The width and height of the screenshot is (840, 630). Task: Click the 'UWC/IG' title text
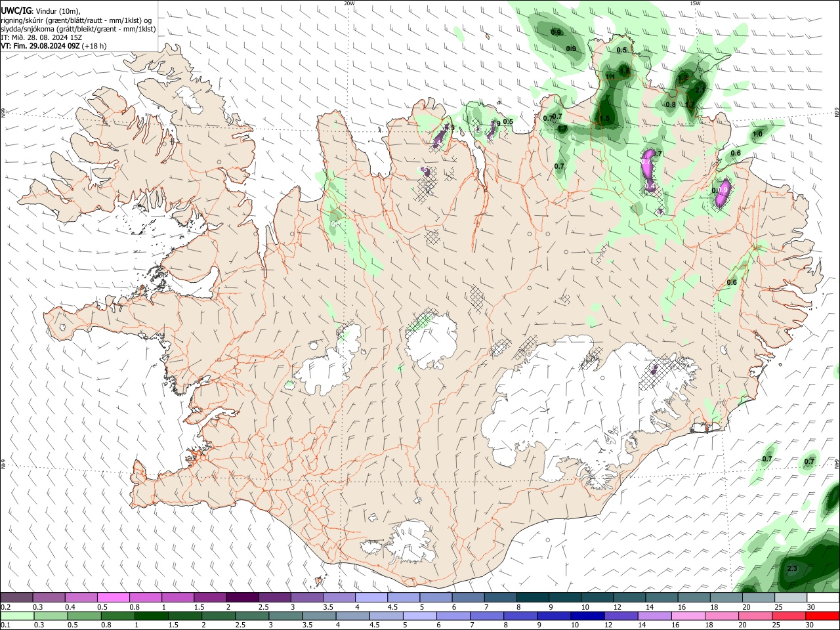point(16,10)
